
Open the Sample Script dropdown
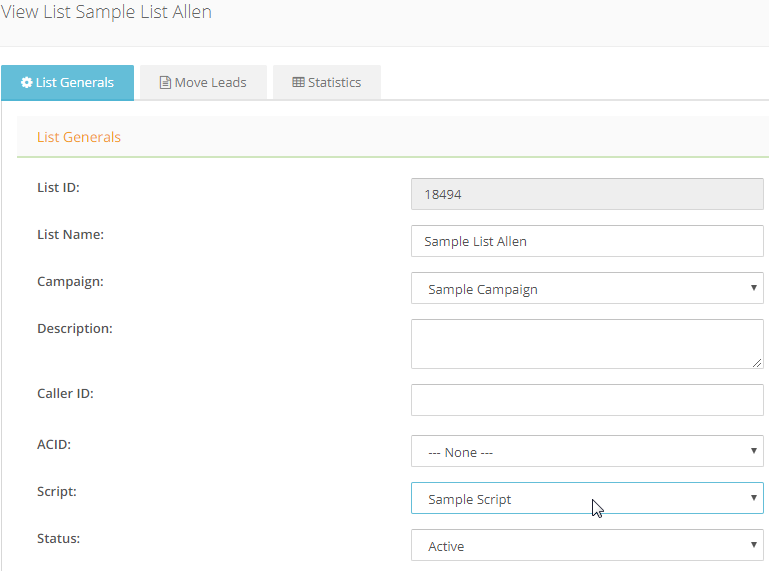[x=587, y=498]
